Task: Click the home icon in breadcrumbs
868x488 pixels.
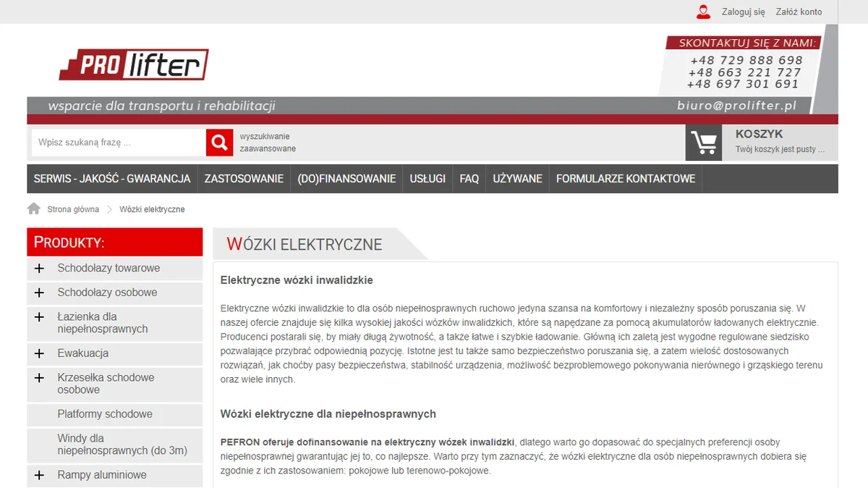Action: point(34,209)
